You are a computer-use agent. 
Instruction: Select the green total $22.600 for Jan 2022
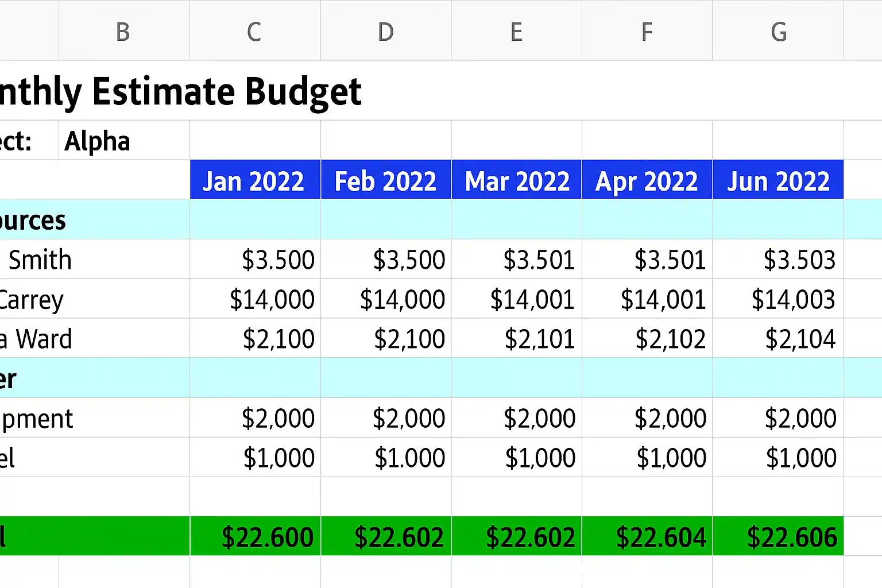point(255,536)
